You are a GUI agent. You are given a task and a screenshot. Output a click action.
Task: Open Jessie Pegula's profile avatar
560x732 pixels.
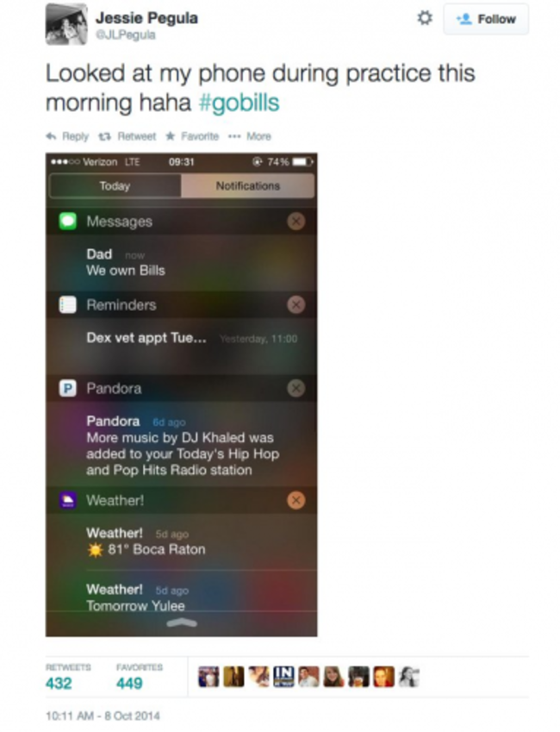66,24
